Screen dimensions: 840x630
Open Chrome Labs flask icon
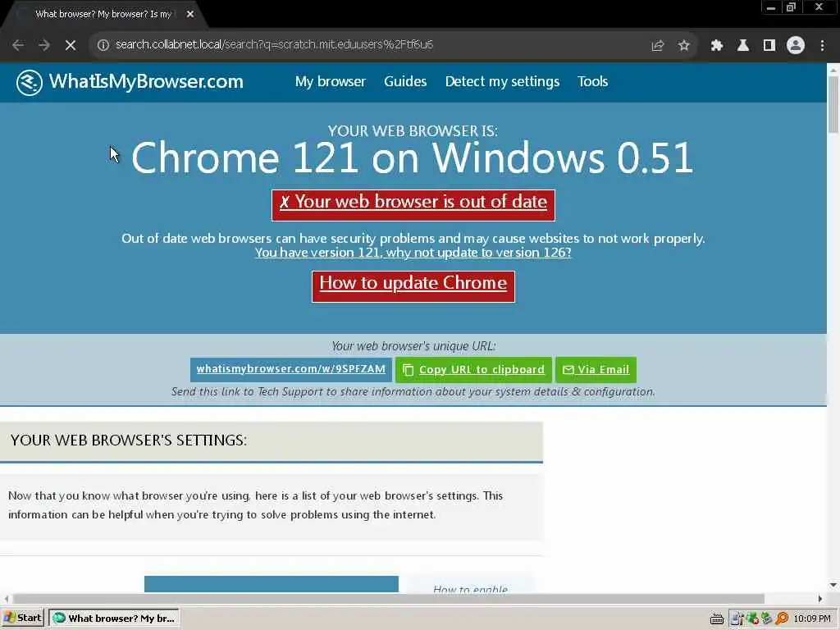[742, 46]
